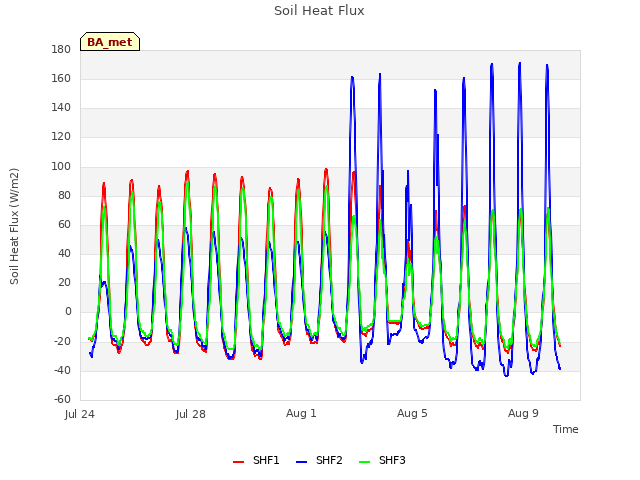
Task: Click the 60 y-axis tick label
Action: [64, 224]
